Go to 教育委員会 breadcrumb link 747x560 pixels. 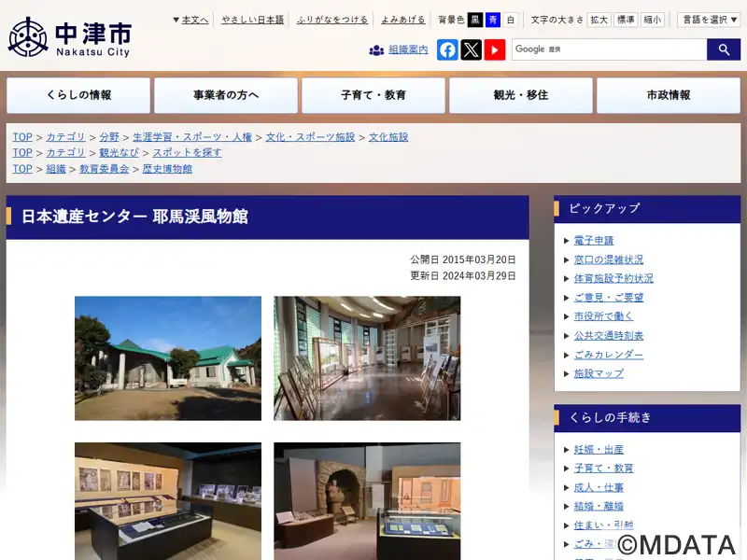104,169
